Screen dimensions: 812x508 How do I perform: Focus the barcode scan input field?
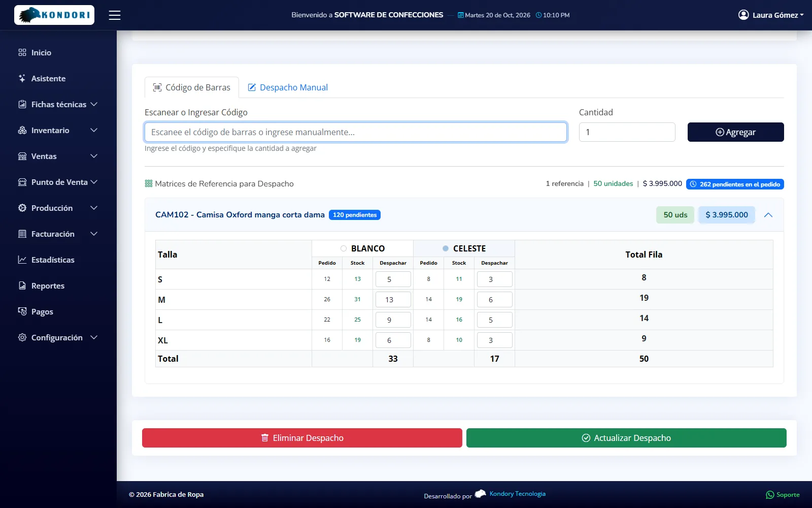tap(356, 132)
